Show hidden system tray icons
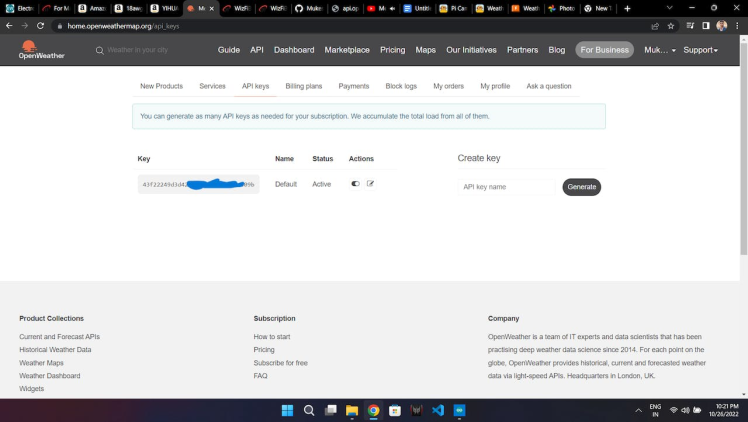This screenshot has width=748, height=422. pyautogui.click(x=638, y=410)
